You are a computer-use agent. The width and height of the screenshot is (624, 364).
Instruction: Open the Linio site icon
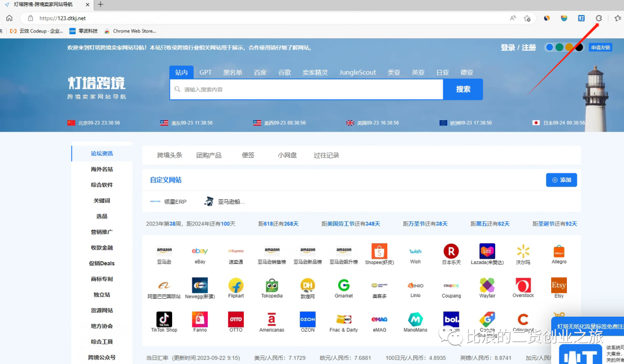coord(415,285)
